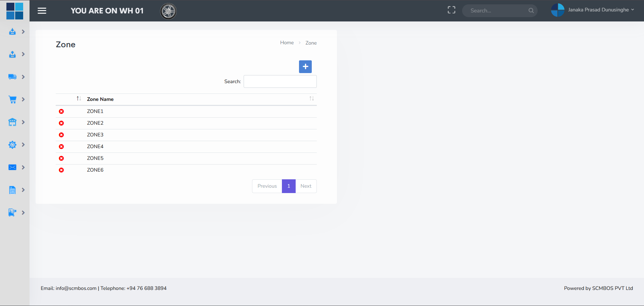
Task: Expand the settings gear sidebar submenu chevron
Action: click(23, 145)
